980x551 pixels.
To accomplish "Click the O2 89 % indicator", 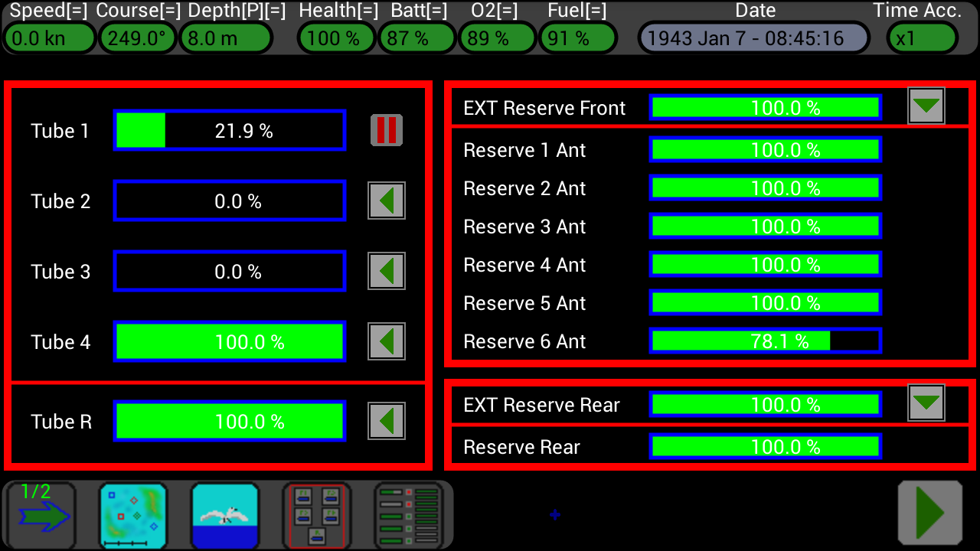I will click(x=497, y=38).
